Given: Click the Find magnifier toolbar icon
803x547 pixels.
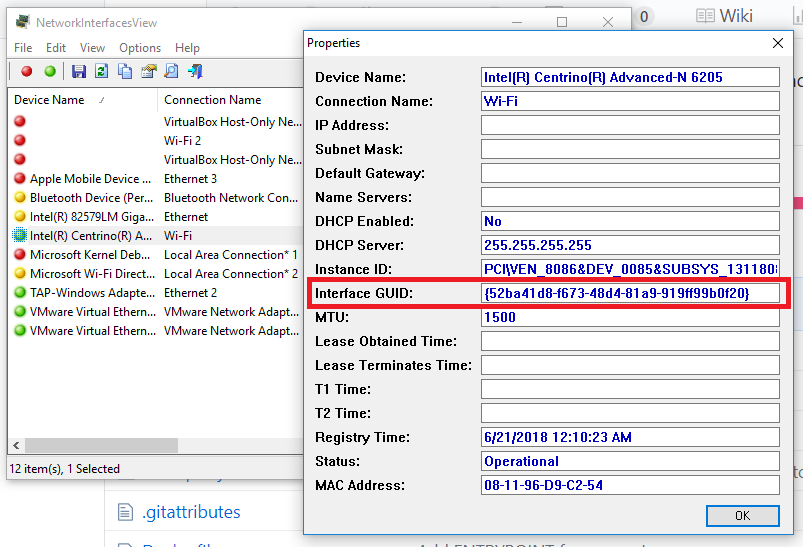Looking at the screenshot, I should coord(171,71).
